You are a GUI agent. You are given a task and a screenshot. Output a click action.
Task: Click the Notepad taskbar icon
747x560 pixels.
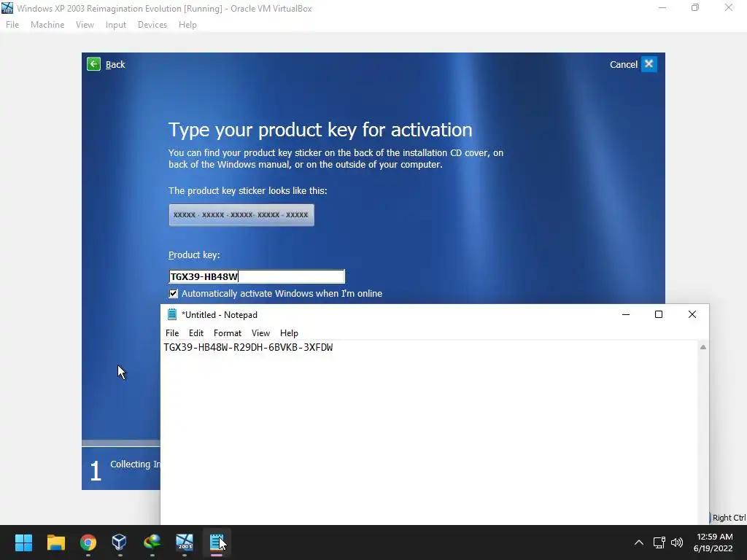pyautogui.click(x=217, y=542)
